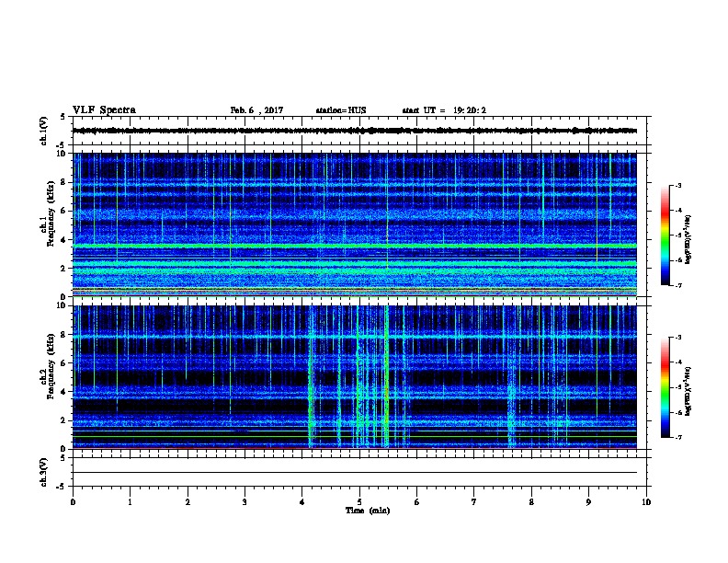Click the "-3" tick on ch.1 colorbar
Screen dimensions: 728x563
click(x=677, y=185)
